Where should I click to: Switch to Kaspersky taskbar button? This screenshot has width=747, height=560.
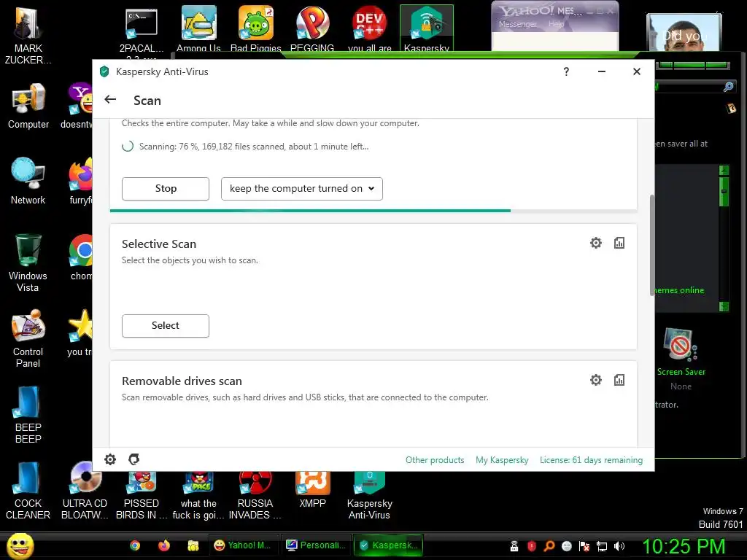(389, 545)
